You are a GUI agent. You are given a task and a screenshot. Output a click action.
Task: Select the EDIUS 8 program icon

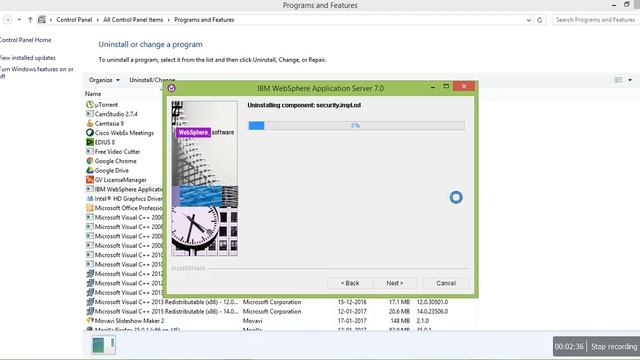pos(90,142)
